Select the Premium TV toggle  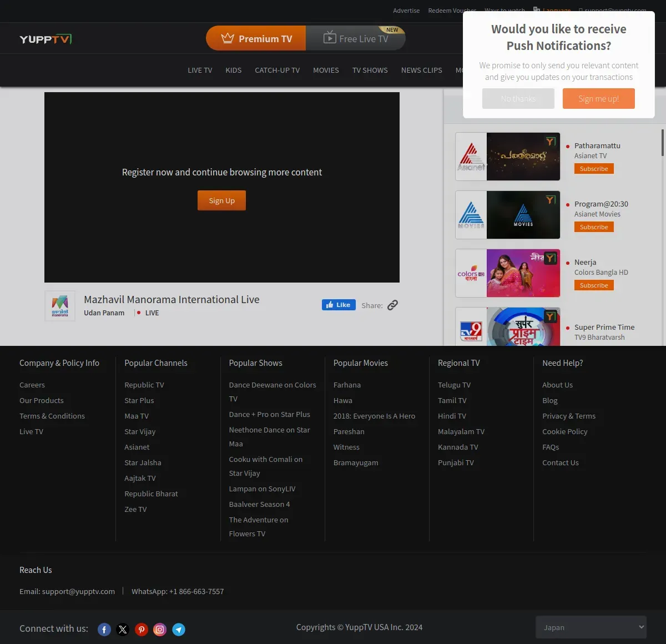[256, 38]
